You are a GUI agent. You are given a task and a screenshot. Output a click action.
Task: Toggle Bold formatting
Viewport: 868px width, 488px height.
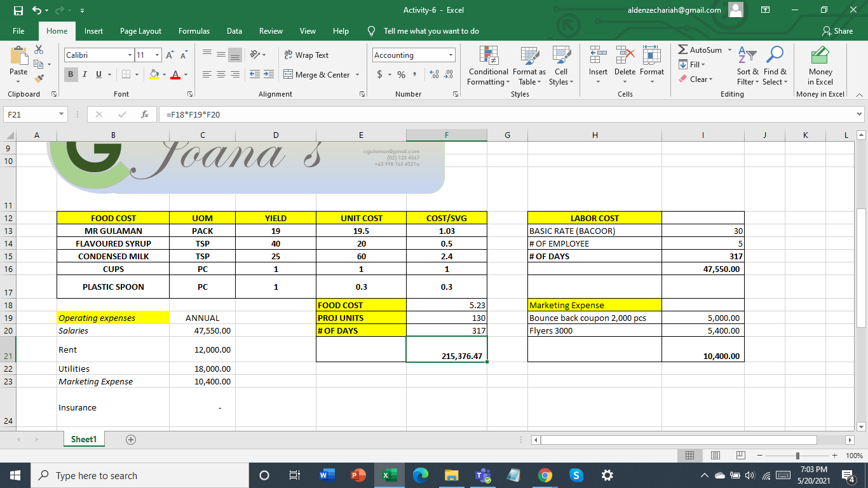coord(71,74)
